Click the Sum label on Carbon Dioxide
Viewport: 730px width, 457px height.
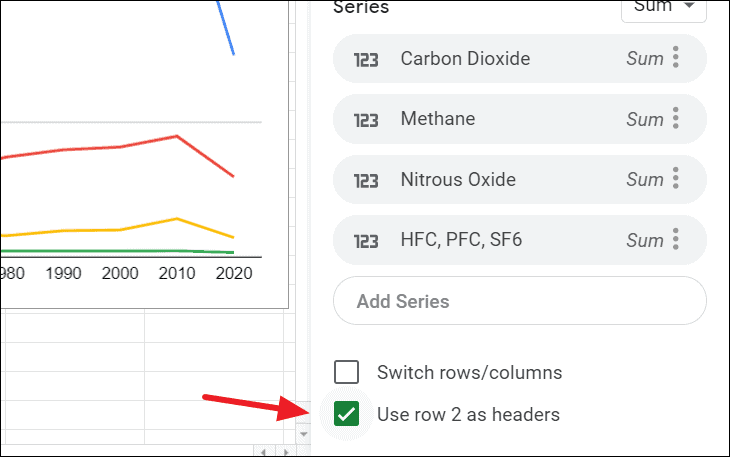644,59
